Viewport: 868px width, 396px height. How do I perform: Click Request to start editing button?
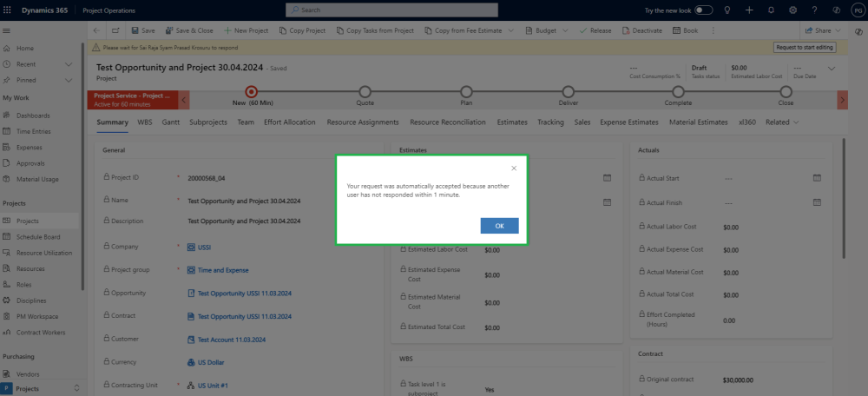pyautogui.click(x=805, y=48)
